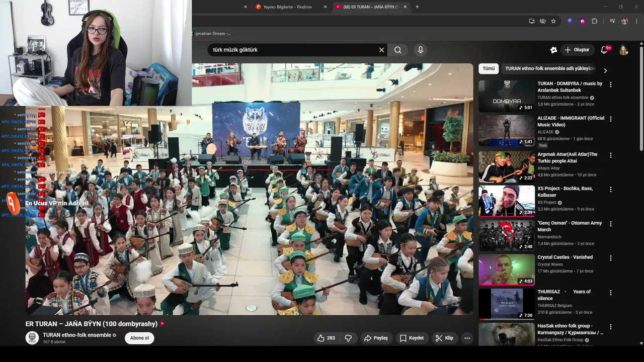Show more filter chips with arrow
The height and width of the screenshot is (362, 644).
(605, 70)
